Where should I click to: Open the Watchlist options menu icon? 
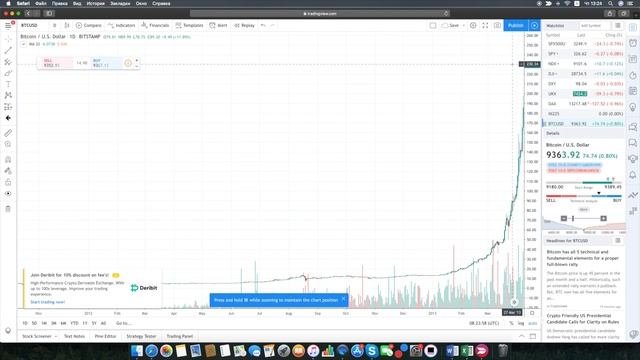click(x=618, y=26)
